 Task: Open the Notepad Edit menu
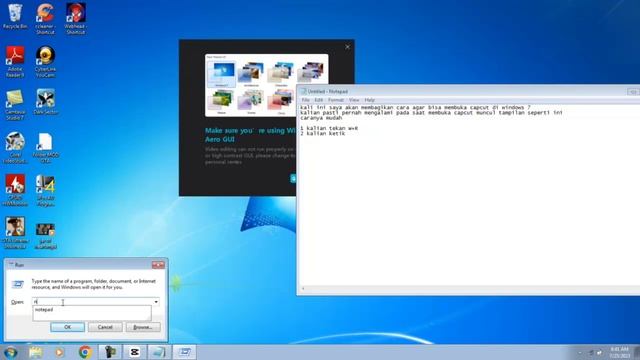pyautogui.click(x=318, y=100)
